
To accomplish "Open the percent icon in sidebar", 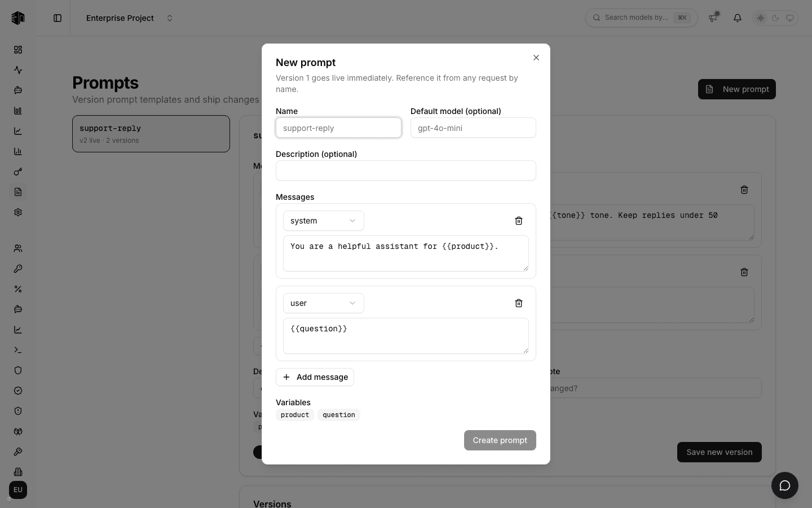I will pos(18,289).
